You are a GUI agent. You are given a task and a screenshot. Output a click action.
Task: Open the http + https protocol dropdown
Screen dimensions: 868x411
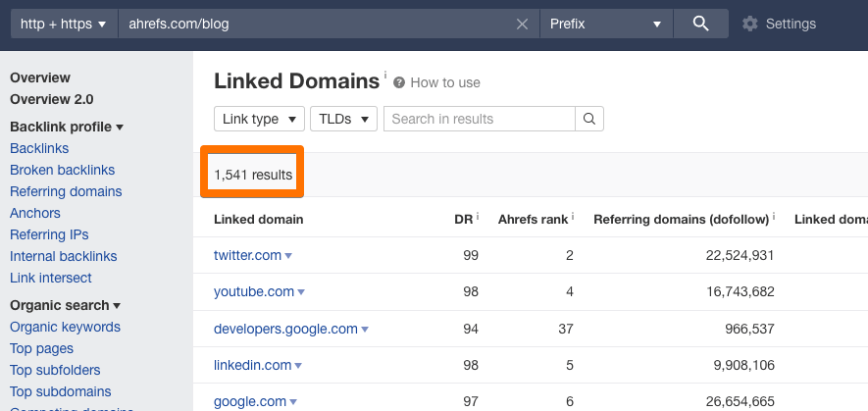point(63,24)
